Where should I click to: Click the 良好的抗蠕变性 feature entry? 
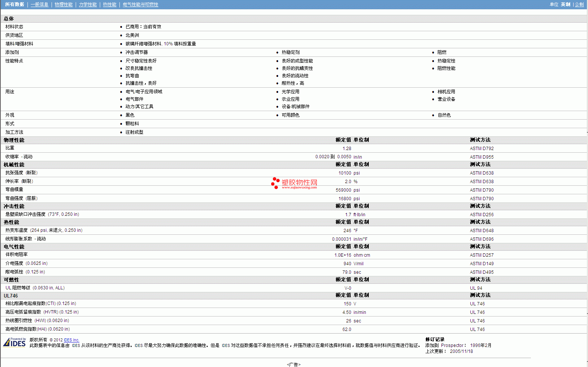(297, 68)
